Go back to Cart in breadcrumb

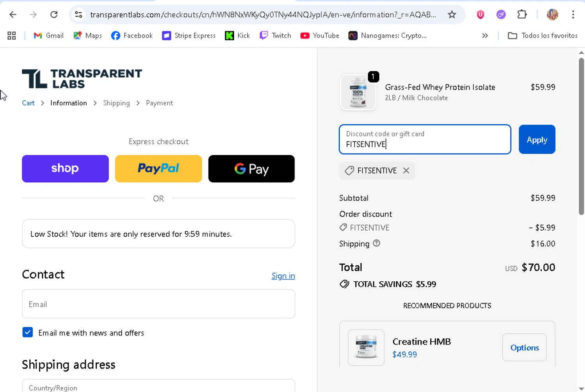click(28, 103)
